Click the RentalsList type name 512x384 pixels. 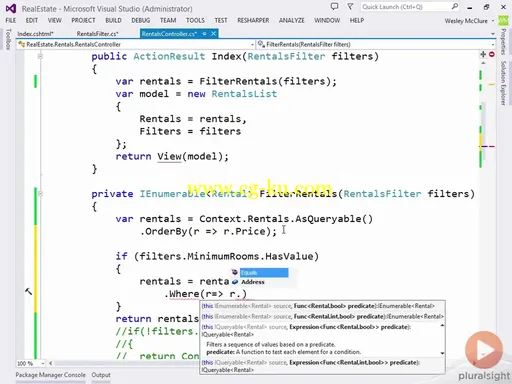click(x=244, y=94)
